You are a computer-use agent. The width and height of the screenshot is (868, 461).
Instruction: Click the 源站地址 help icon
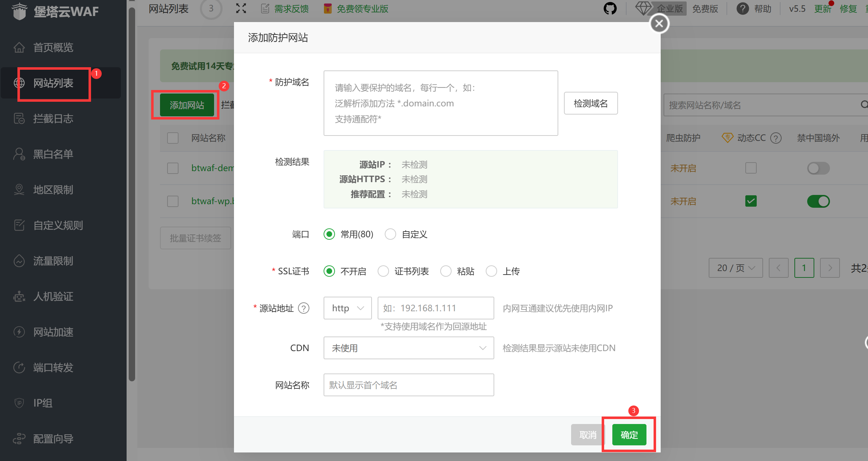(304, 308)
